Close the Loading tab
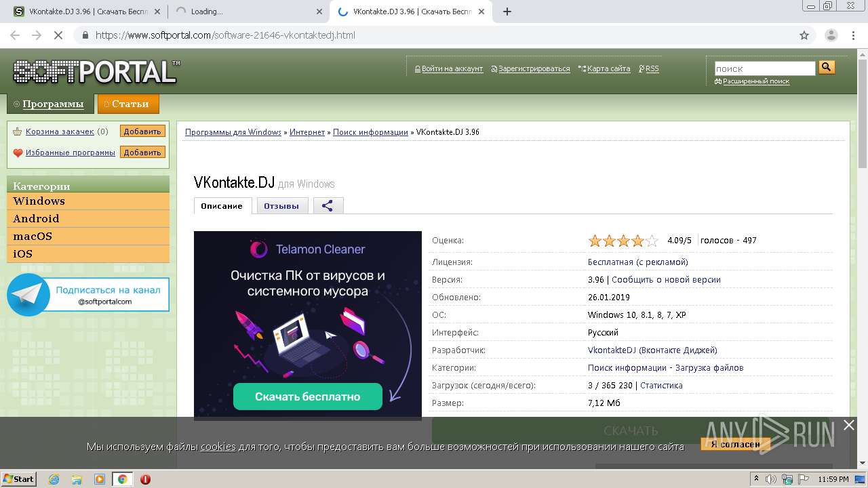 (319, 12)
